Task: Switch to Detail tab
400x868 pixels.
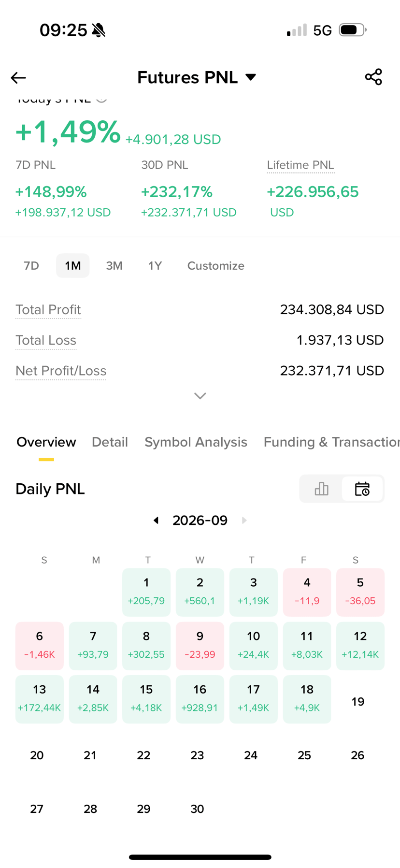Action: pos(110,442)
